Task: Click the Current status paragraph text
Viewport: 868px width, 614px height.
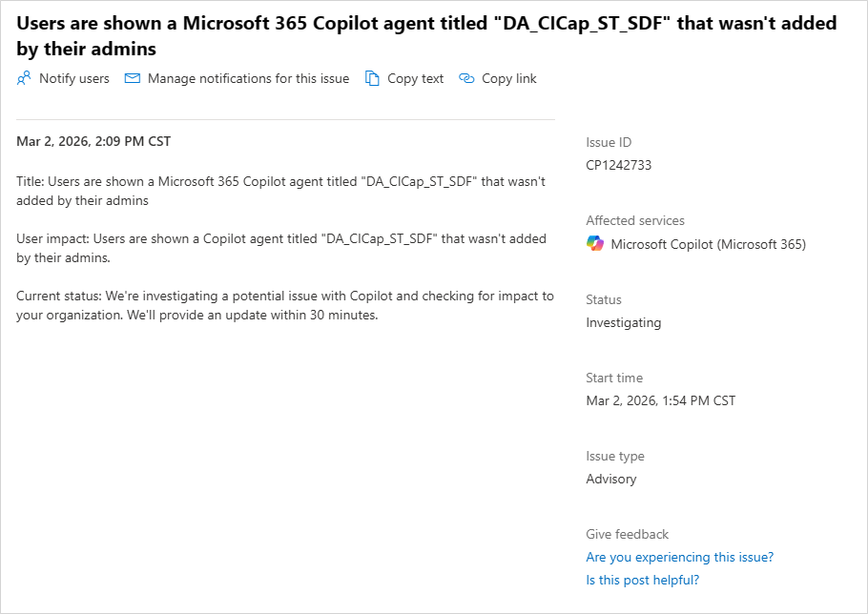Action: point(284,305)
